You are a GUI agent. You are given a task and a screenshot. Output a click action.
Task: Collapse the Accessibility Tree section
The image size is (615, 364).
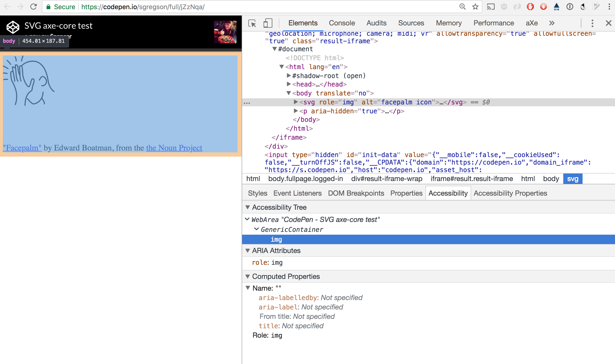(248, 207)
